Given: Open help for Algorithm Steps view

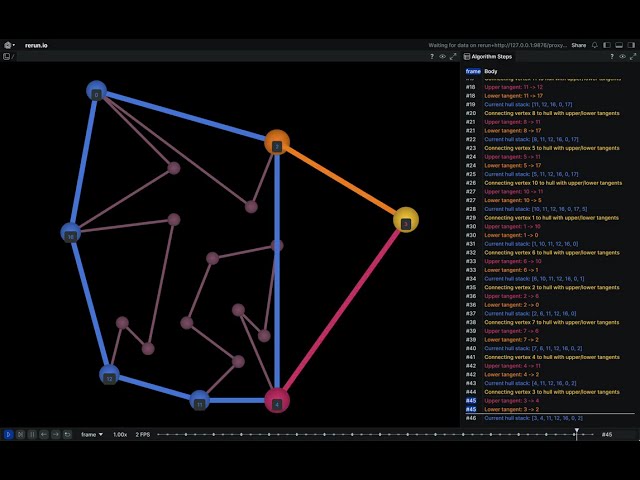Looking at the screenshot, I should [612, 57].
